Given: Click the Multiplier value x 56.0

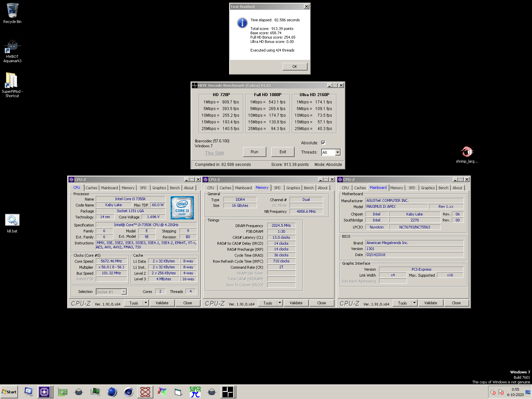Looking at the screenshot, I should tap(111, 267).
